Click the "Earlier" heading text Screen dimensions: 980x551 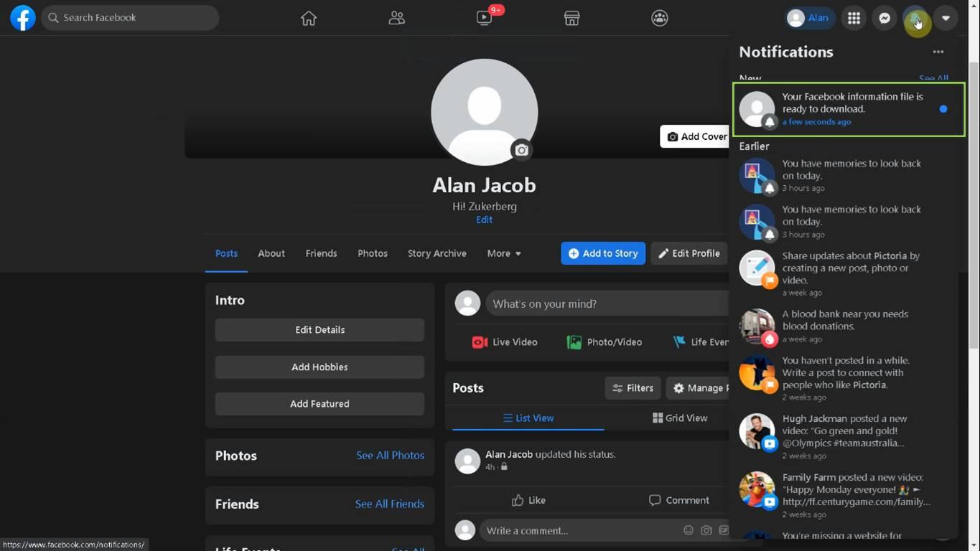pyautogui.click(x=754, y=146)
